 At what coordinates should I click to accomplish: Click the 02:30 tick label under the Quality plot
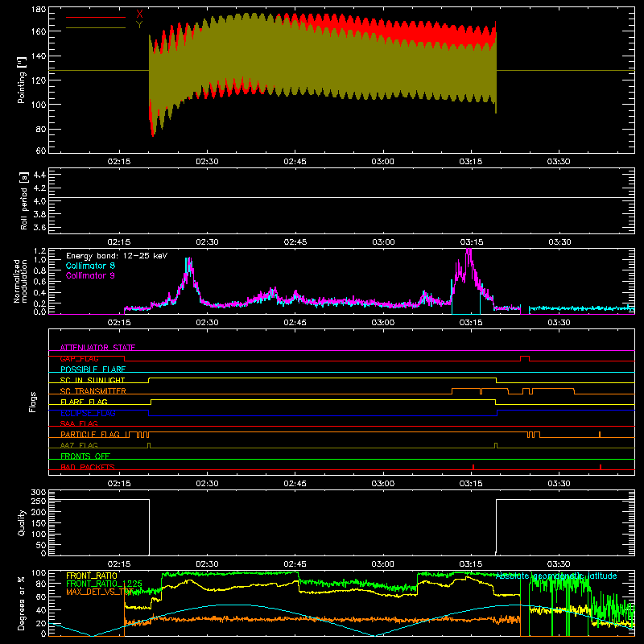(207, 564)
